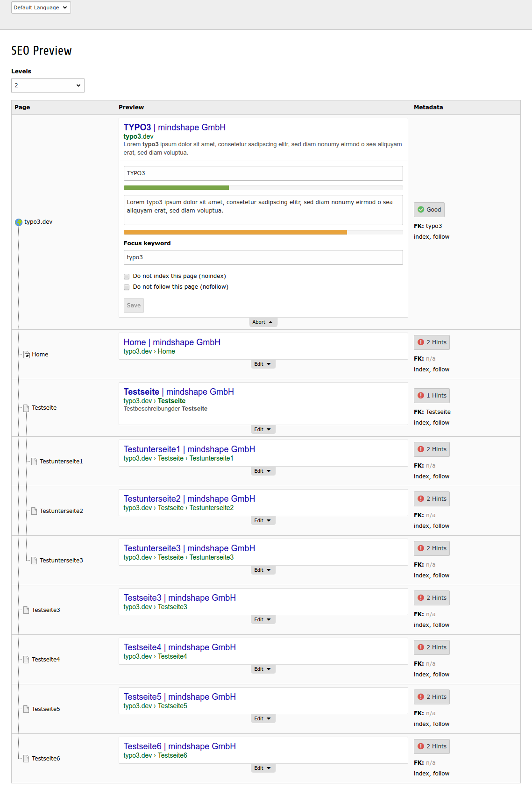This screenshot has width=532, height=803.
Task: Enable 'Do not follow this page (nofollow)'
Action: (127, 287)
